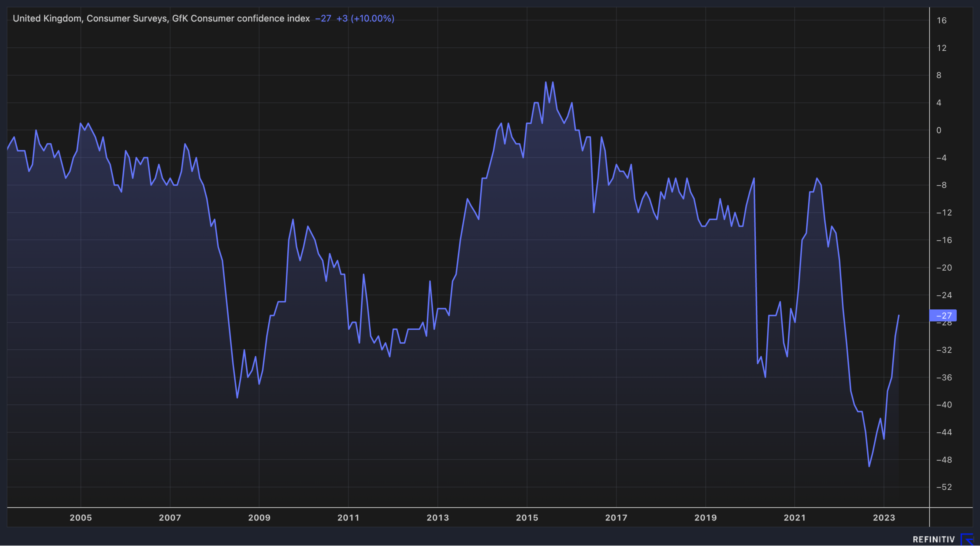Click the current value −27 in legend

[323, 18]
